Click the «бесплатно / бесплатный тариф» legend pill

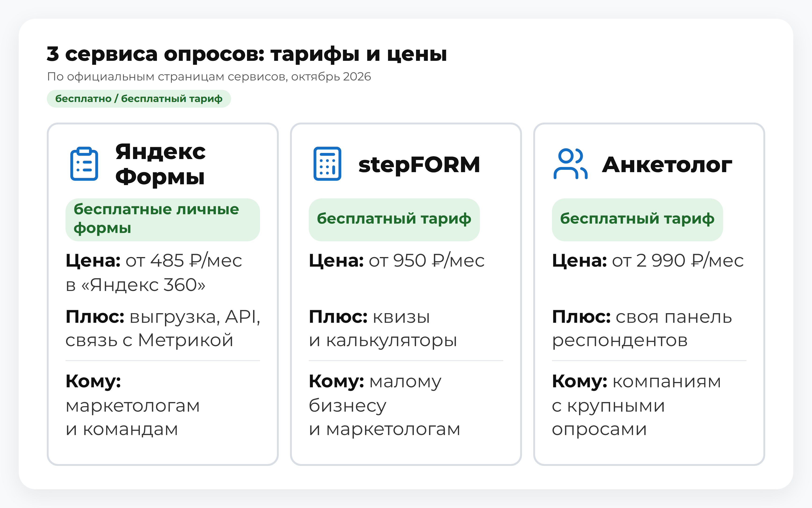pos(139,98)
